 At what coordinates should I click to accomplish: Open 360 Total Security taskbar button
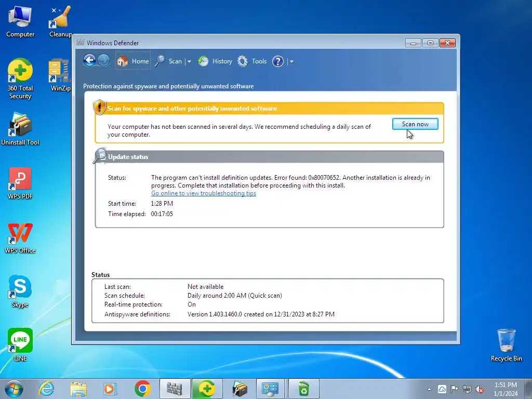point(207,389)
